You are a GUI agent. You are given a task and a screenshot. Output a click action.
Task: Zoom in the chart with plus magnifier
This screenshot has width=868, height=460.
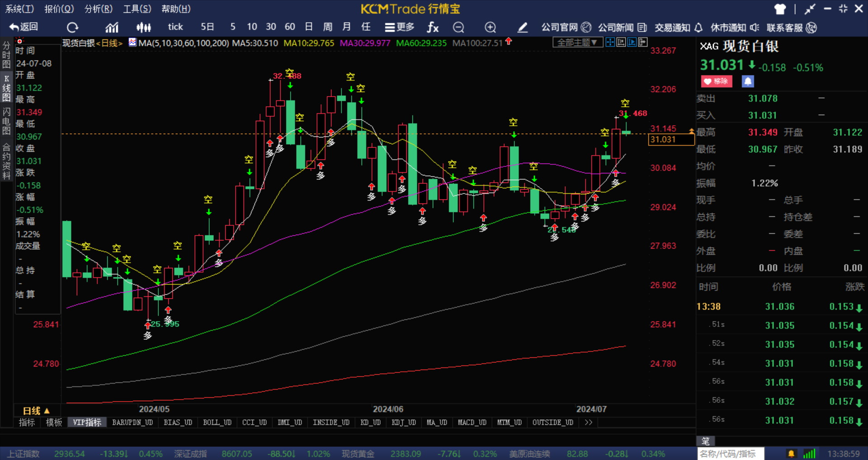point(490,28)
